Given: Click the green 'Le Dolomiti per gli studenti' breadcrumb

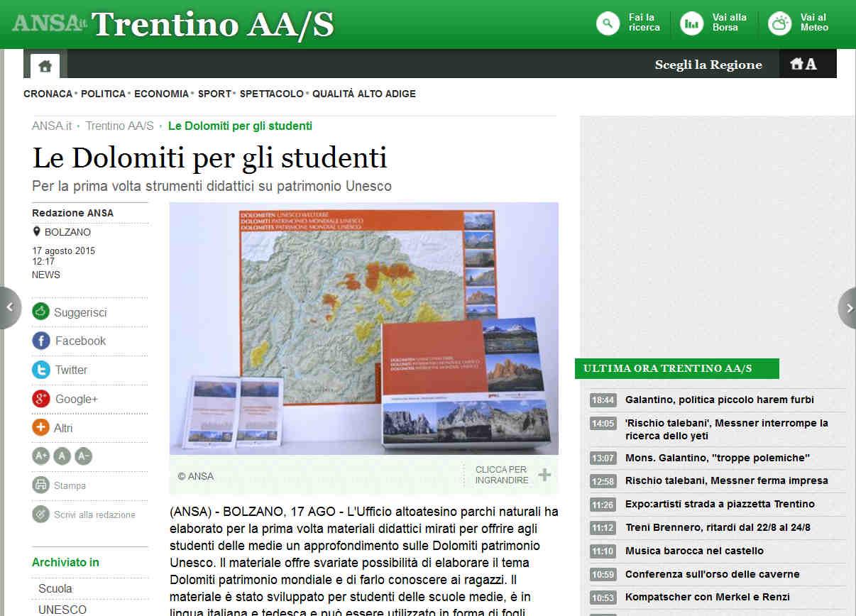Looking at the screenshot, I should [x=240, y=126].
